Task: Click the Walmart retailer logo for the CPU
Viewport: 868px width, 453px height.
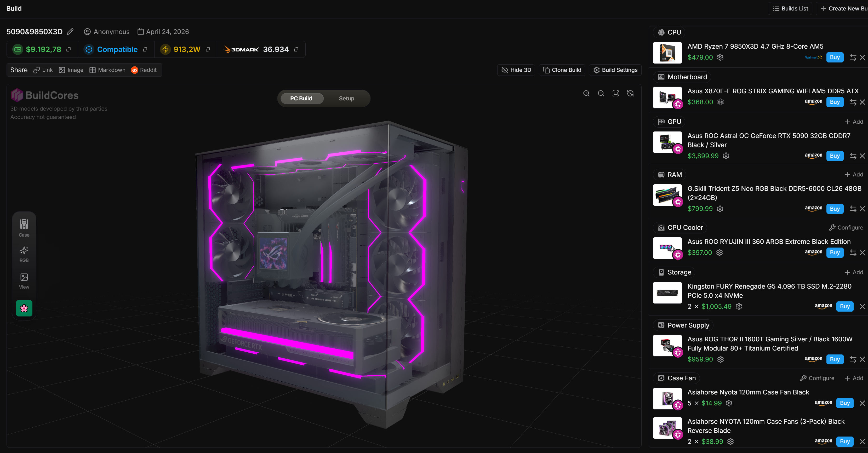Action: [813, 57]
